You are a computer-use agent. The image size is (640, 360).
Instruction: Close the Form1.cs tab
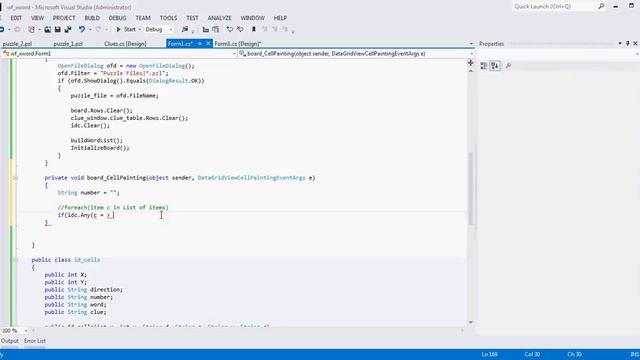click(208, 43)
